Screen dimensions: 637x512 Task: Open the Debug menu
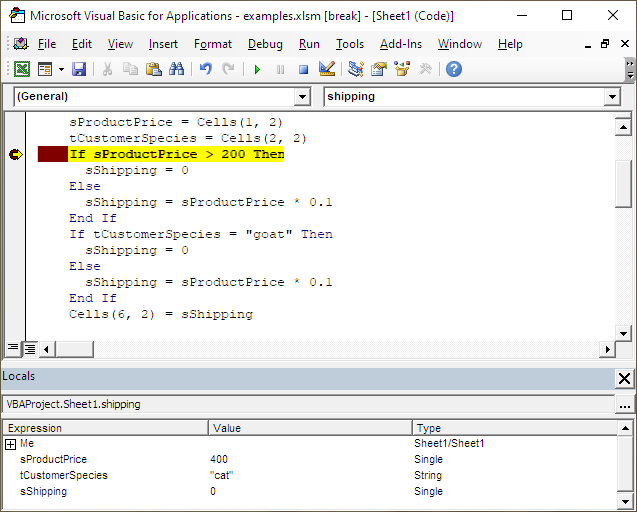tap(265, 44)
